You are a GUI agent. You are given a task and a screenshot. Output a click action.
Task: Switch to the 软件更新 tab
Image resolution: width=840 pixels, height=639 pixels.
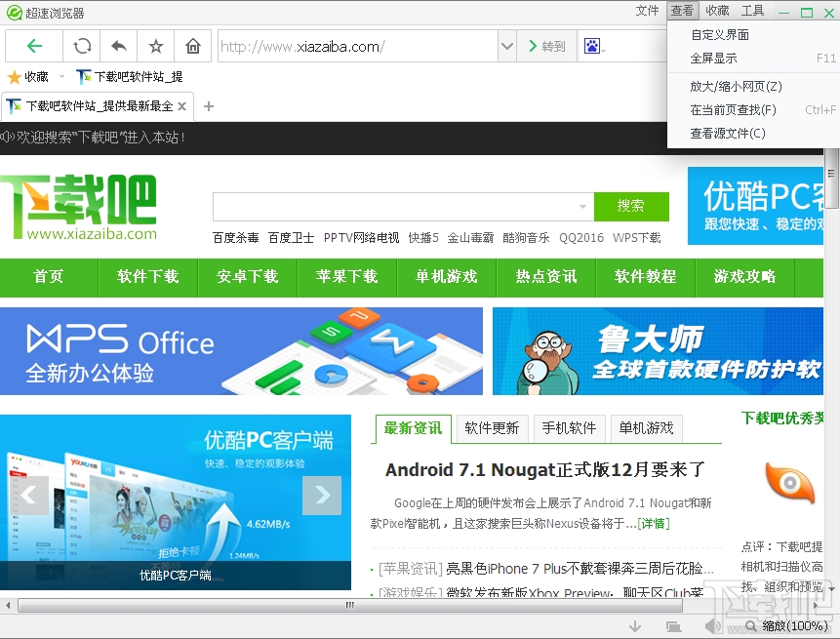(492, 428)
